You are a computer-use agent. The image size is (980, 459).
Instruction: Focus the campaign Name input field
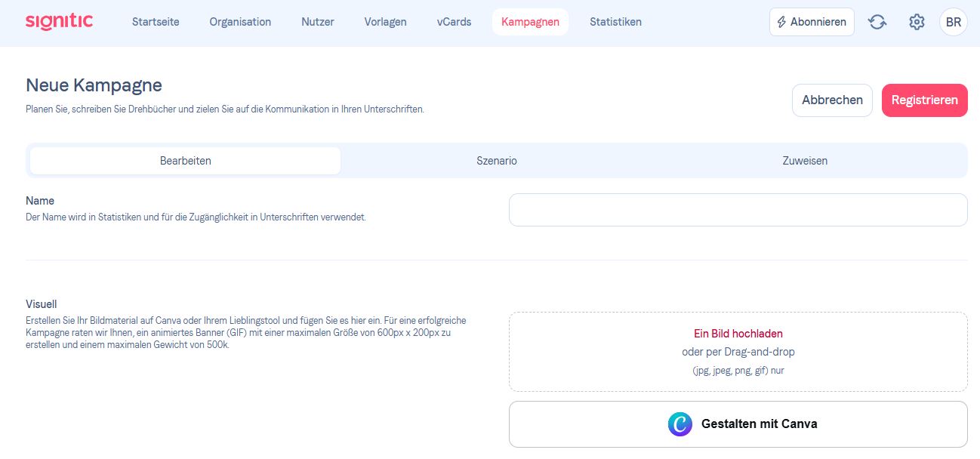click(x=738, y=210)
